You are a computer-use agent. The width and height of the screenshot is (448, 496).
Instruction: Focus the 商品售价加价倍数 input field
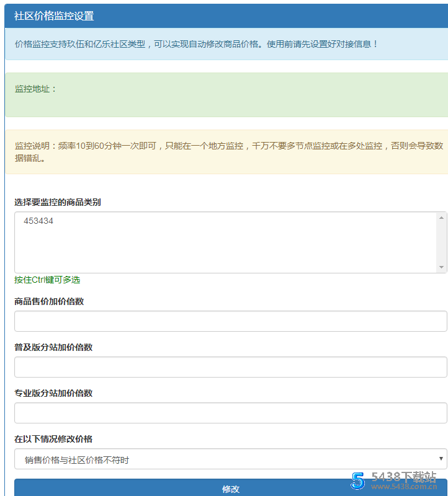(230, 321)
